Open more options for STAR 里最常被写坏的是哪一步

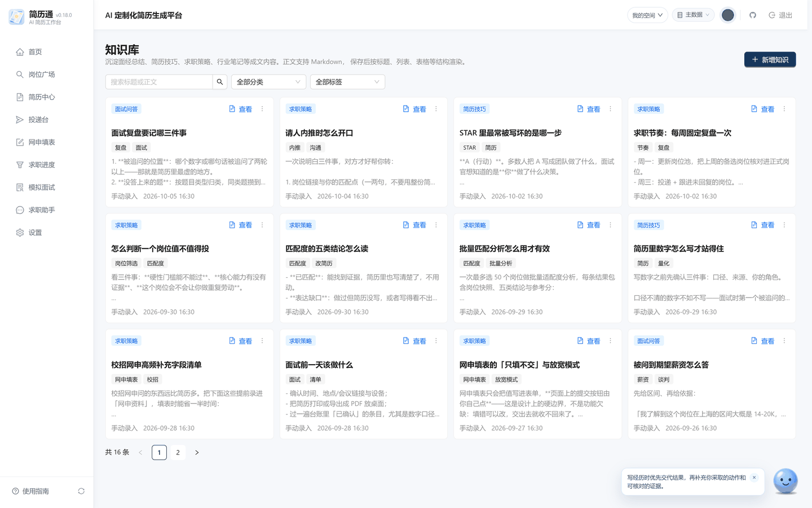coord(610,109)
